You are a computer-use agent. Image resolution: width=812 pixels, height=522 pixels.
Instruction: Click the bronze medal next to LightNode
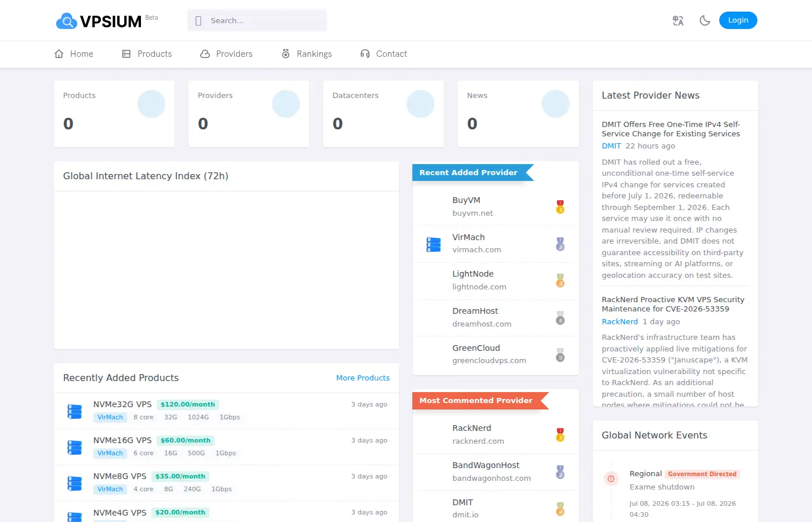(x=560, y=281)
